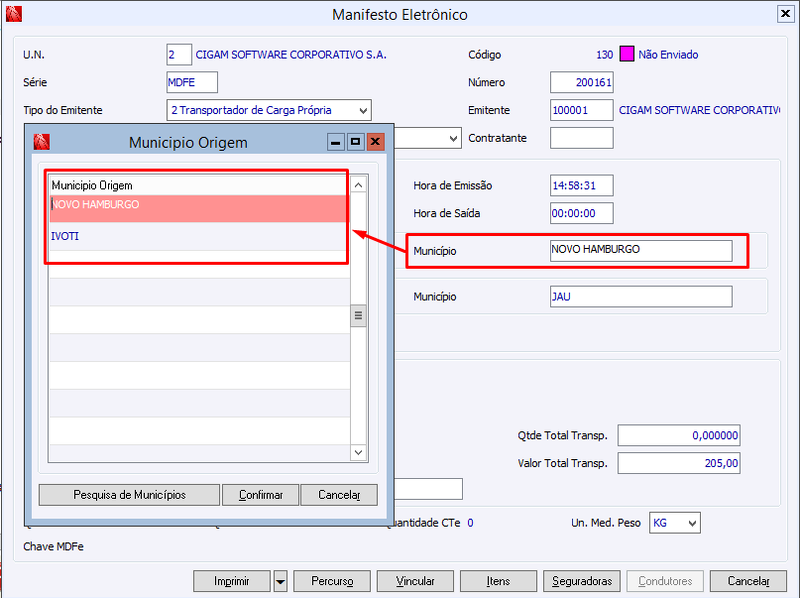This screenshot has height=598, width=800.
Task: Click the Município field NOVO HAMBURGO
Action: coord(641,250)
